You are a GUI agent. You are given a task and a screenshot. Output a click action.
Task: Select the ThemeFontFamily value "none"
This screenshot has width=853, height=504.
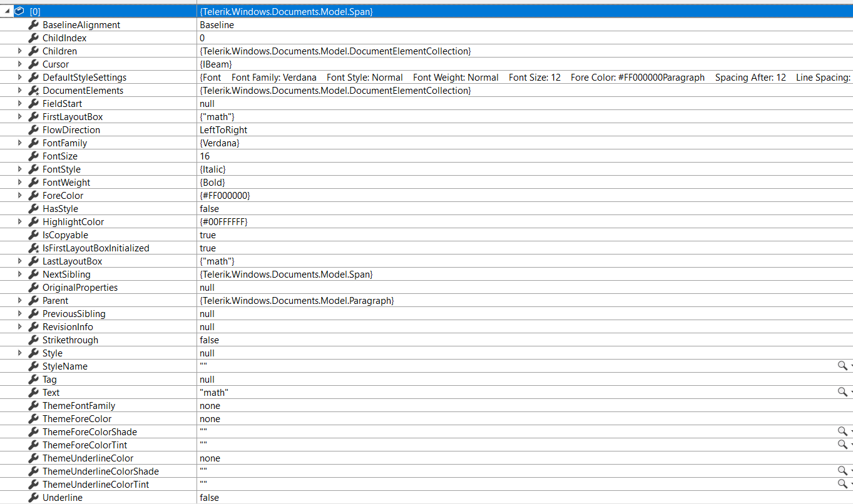click(x=210, y=406)
